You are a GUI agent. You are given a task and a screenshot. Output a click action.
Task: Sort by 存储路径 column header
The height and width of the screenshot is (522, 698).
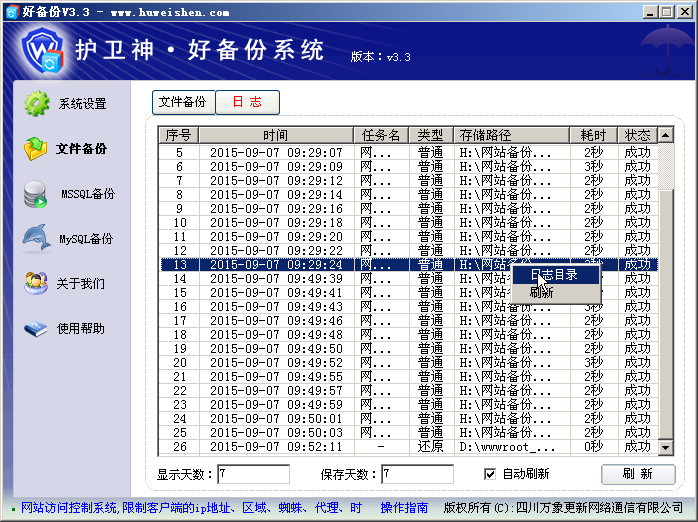[x=511, y=135]
